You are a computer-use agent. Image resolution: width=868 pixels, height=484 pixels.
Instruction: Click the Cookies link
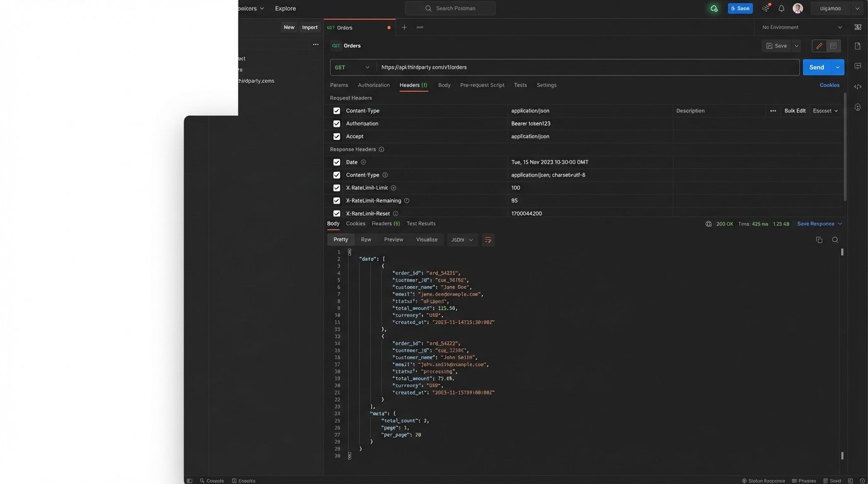829,85
